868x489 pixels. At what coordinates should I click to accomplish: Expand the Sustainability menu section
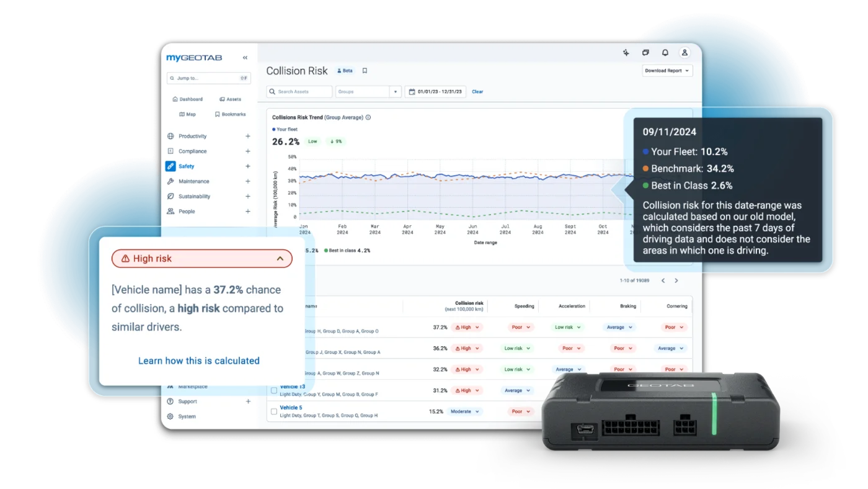[248, 196]
